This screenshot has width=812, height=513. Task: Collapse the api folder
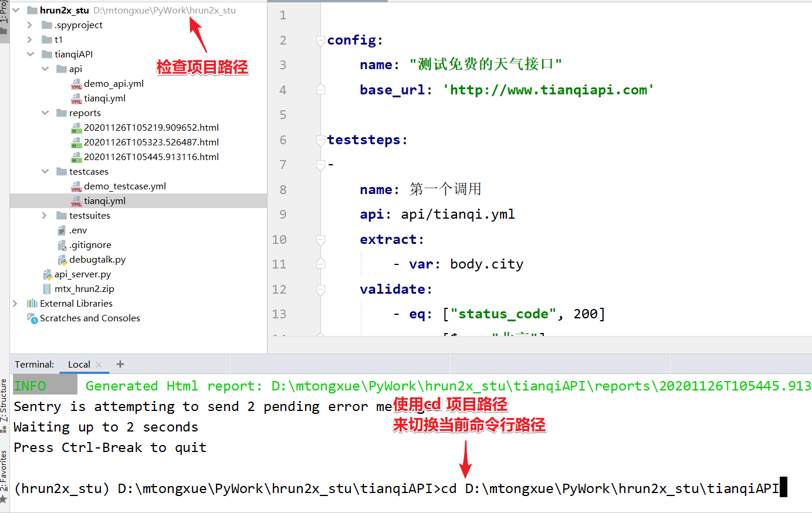click(x=45, y=69)
